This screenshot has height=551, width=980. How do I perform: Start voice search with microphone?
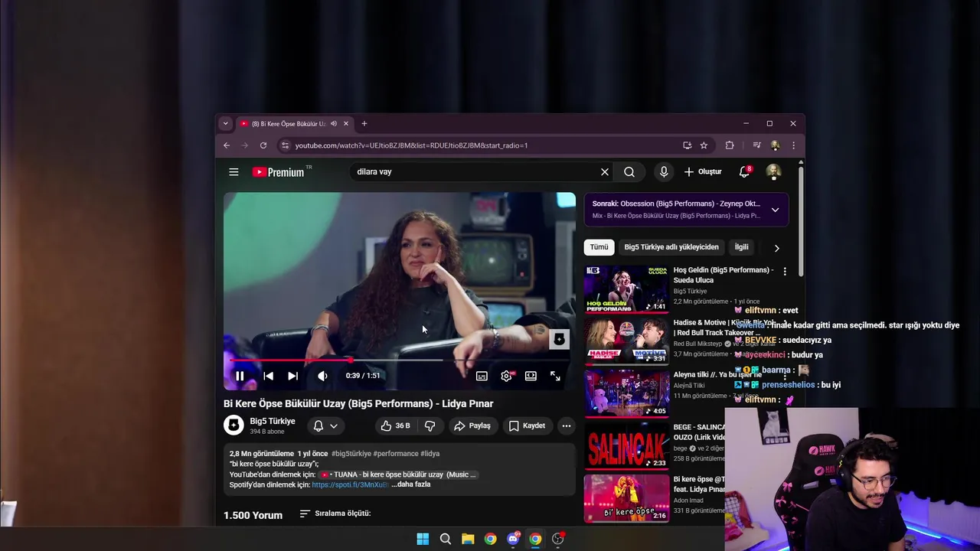(664, 172)
